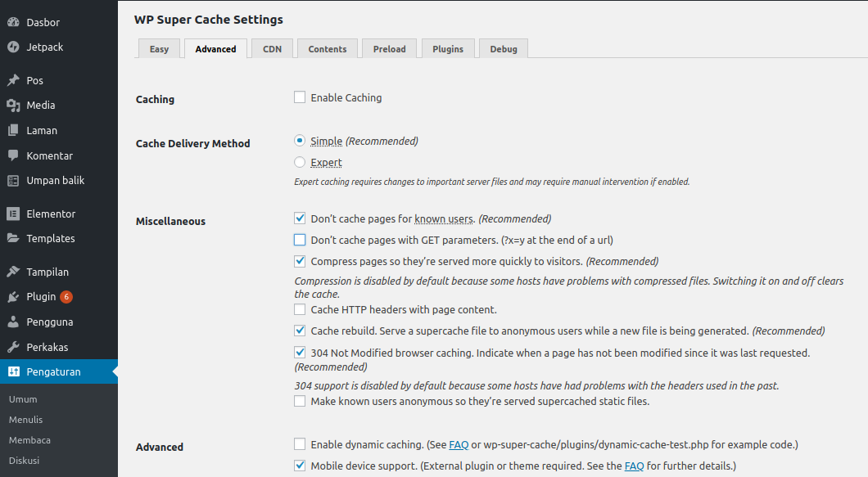Open the Elementor menu item
Viewport: 868px width, 477px height.
59,214
